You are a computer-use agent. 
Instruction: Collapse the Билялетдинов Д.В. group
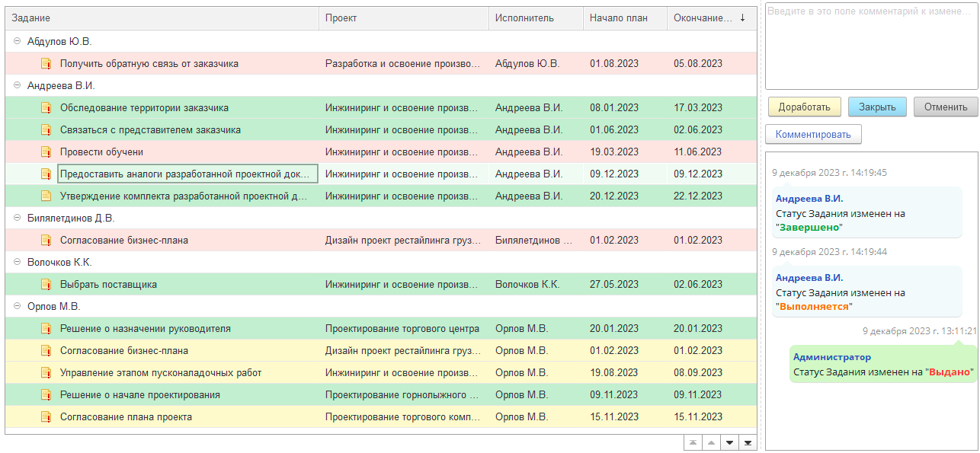tap(17, 219)
